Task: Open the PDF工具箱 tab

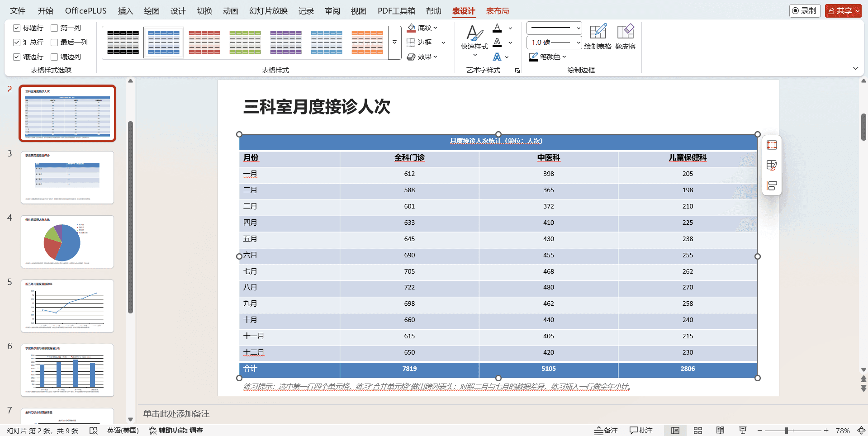Action: 396,11
